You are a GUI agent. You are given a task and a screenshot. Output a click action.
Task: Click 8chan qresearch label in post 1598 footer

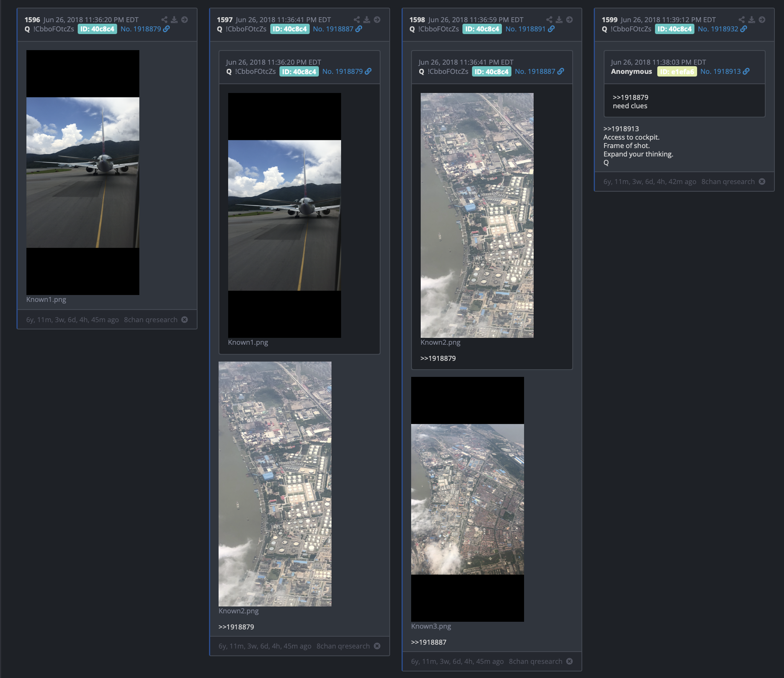click(536, 662)
